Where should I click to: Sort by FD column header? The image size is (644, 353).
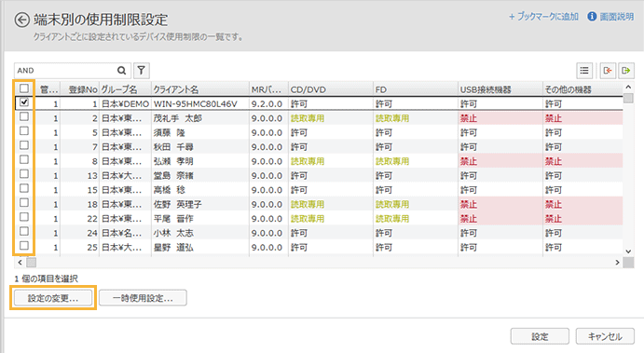416,89
